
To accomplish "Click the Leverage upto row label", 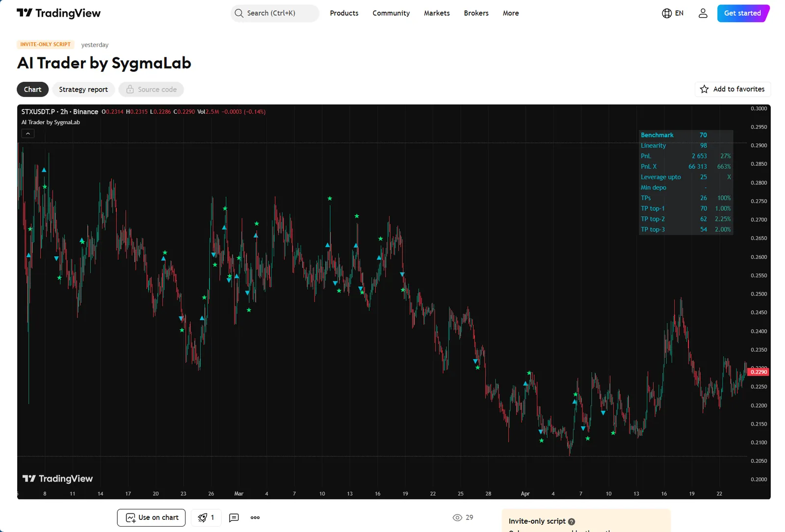I will pyautogui.click(x=661, y=177).
